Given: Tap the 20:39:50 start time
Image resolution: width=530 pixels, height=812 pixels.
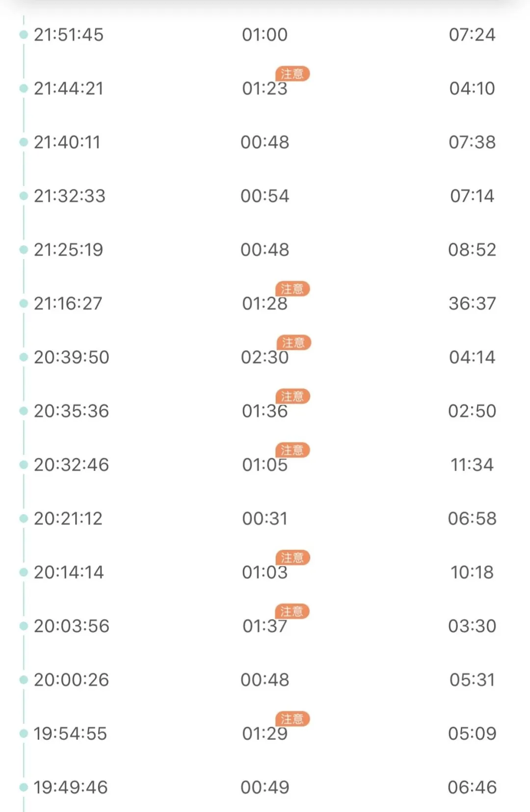Looking at the screenshot, I should coord(72,357).
